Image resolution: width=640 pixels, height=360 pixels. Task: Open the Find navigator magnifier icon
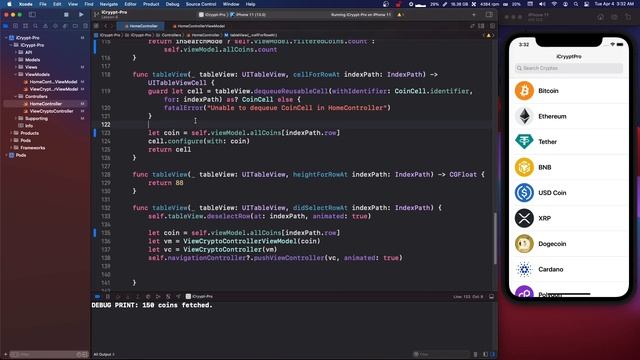pyautogui.click(x=36, y=26)
